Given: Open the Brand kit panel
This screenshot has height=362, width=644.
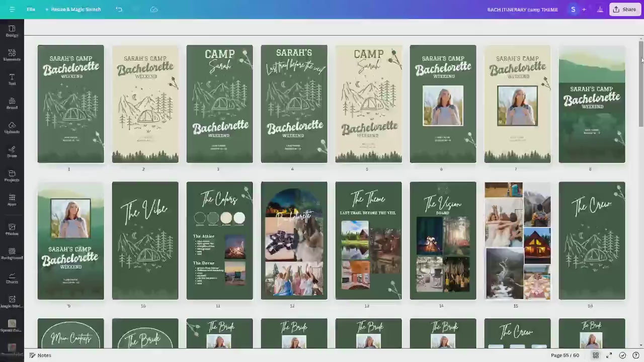Looking at the screenshot, I should (12, 103).
